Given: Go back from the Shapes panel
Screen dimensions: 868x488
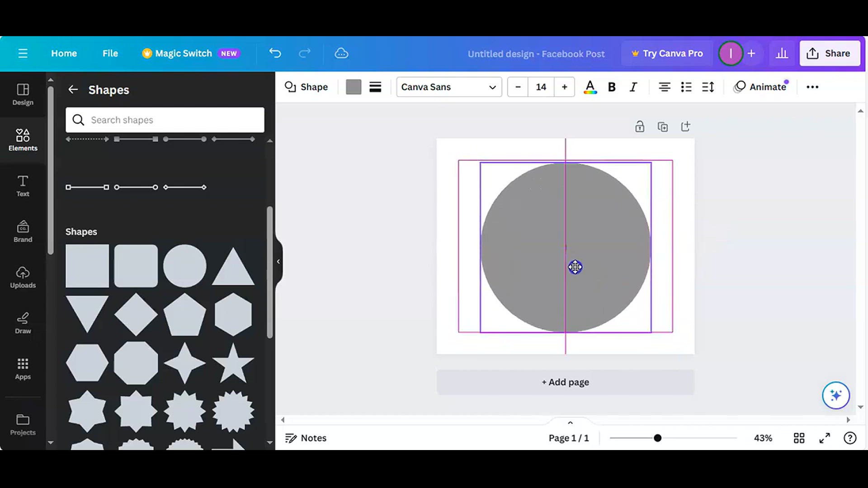Looking at the screenshot, I should click(73, 89).
